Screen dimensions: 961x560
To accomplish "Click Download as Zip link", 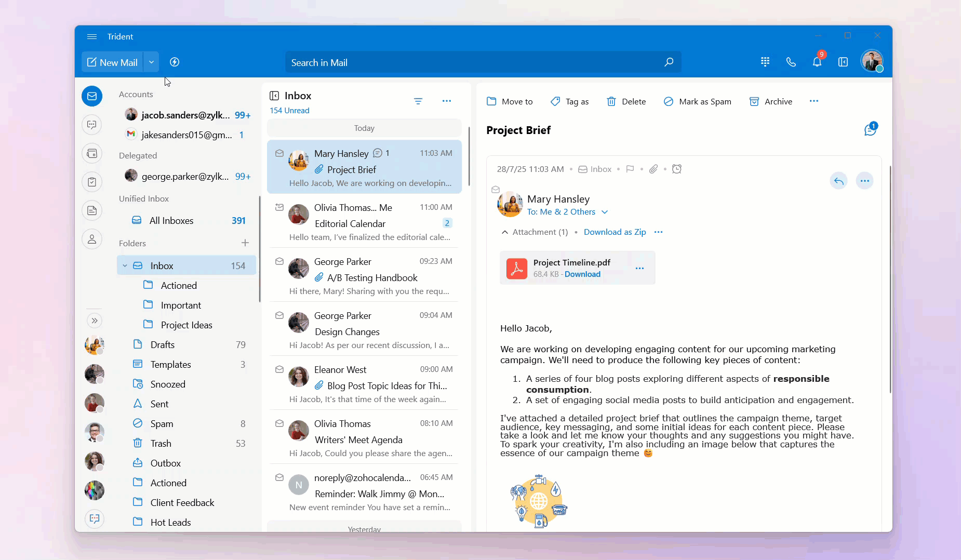I will click(x=615, y=232).
